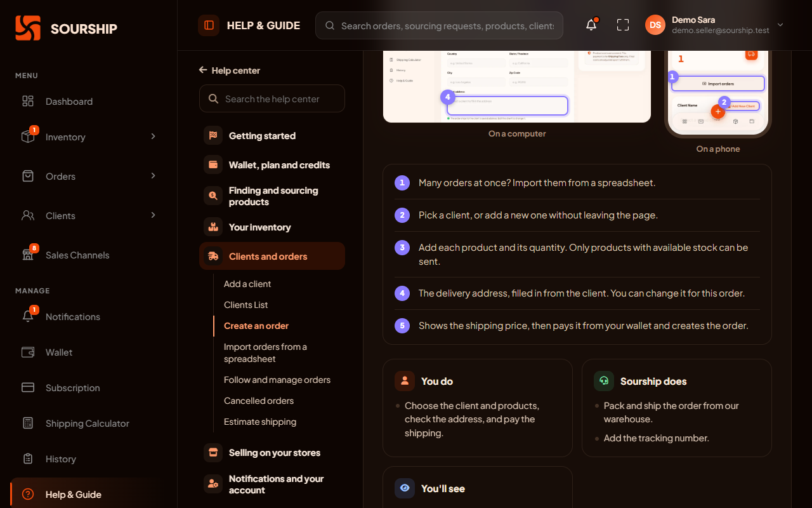
Task: Expand the Inventory submenu chevron
Action: click(153, 137)
